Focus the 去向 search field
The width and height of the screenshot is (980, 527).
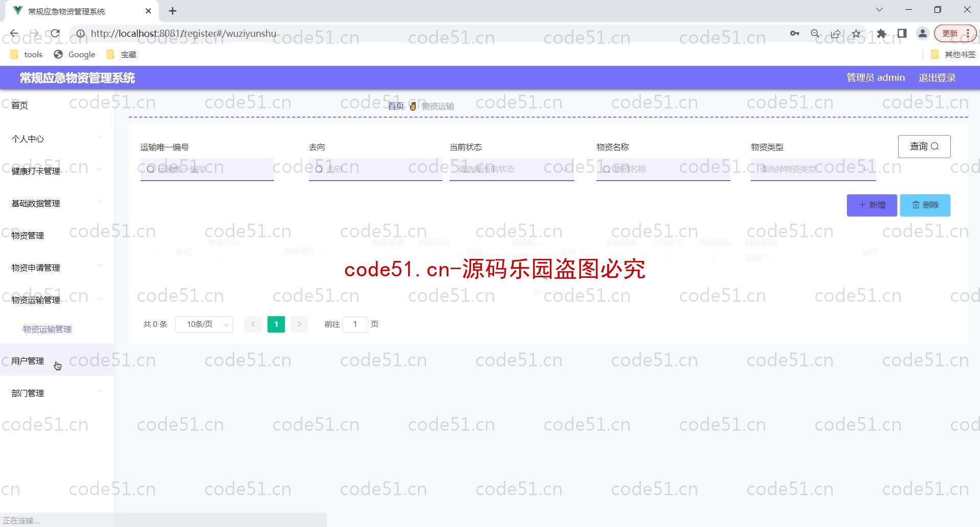click(x=375, y=169)
